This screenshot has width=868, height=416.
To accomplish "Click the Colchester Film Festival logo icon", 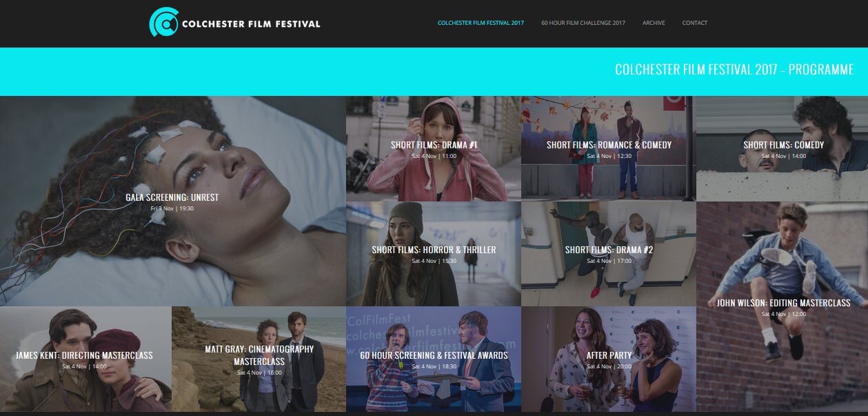I will [163, 23].
